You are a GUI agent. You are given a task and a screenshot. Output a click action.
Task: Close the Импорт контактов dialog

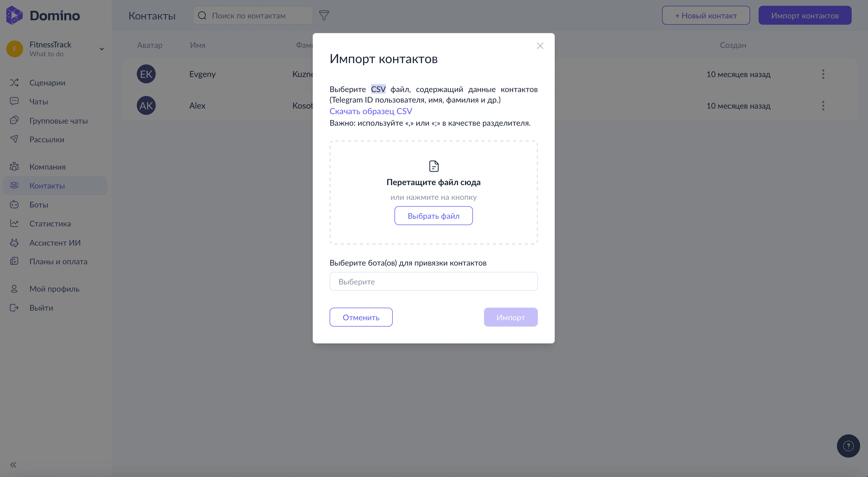point(540,46)
